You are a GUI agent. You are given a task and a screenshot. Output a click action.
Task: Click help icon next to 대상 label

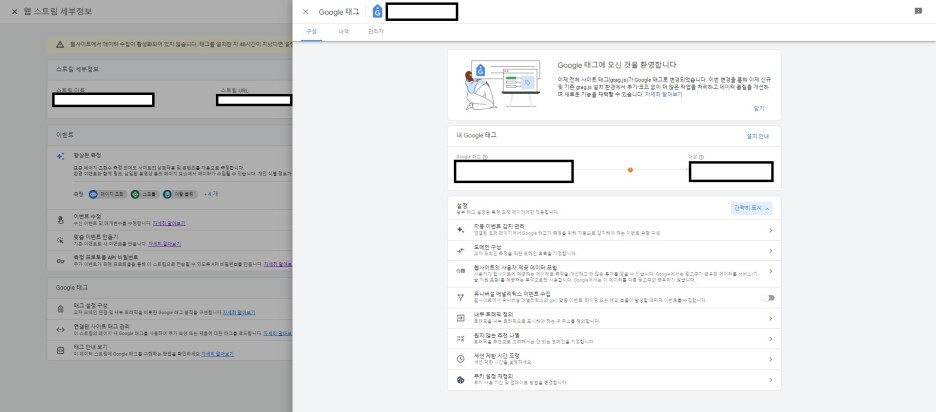(x=701, y=157)
